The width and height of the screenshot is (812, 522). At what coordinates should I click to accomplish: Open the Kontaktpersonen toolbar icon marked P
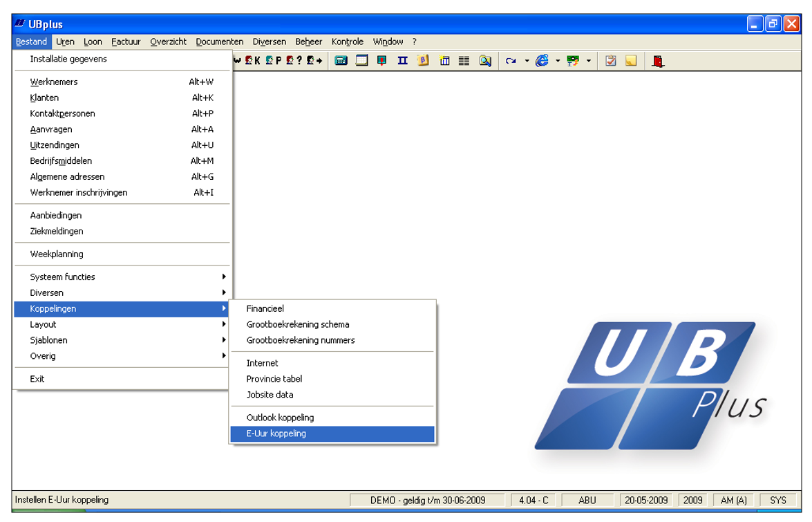tap(274, 61)
